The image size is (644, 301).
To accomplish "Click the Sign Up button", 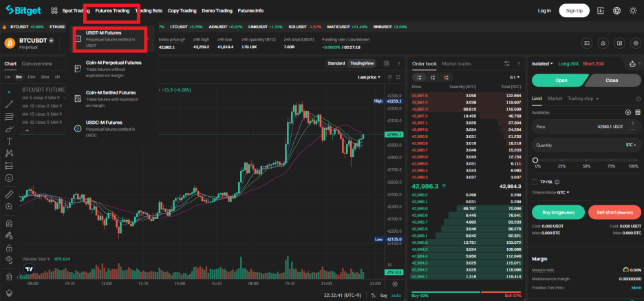I will coord(574,11).
